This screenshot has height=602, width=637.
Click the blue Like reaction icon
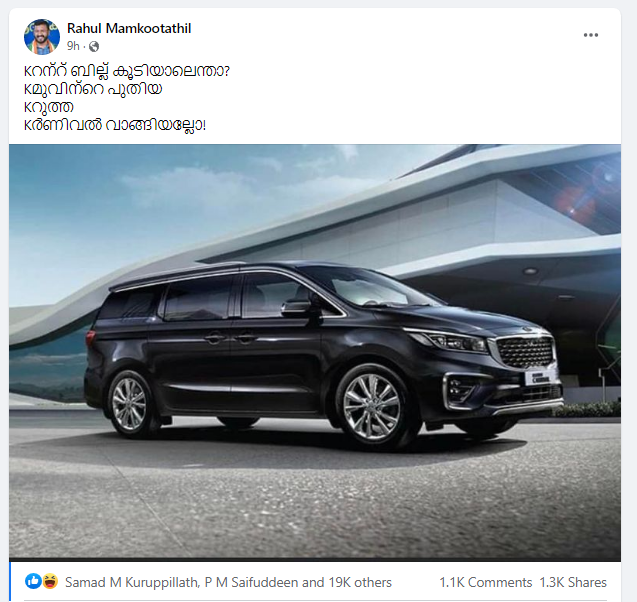click(x=33, y=581)
